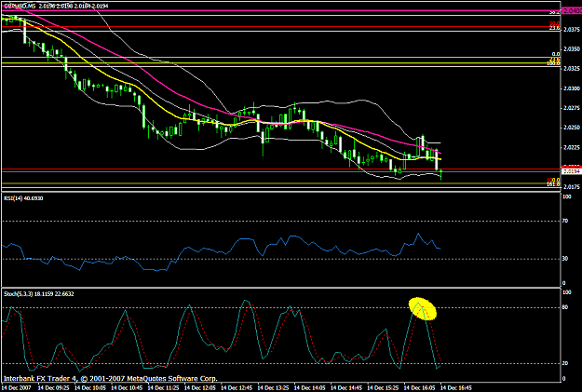Click the 14 Dec 10:45 time label
582x392 pixels.
click(x=127, y=388)
